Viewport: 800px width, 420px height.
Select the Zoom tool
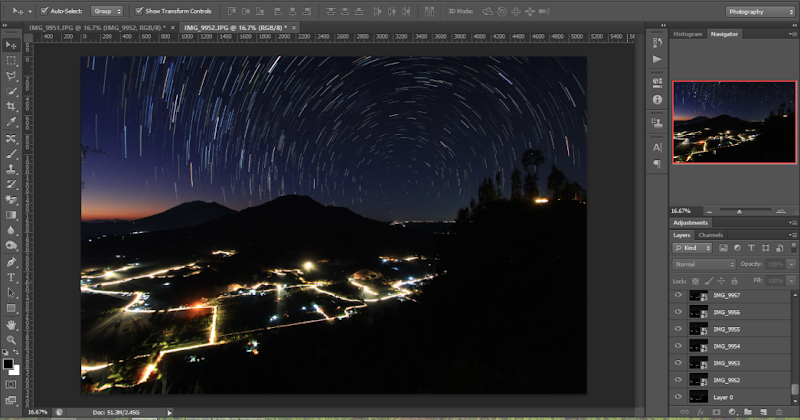click(x=11, y=340)
